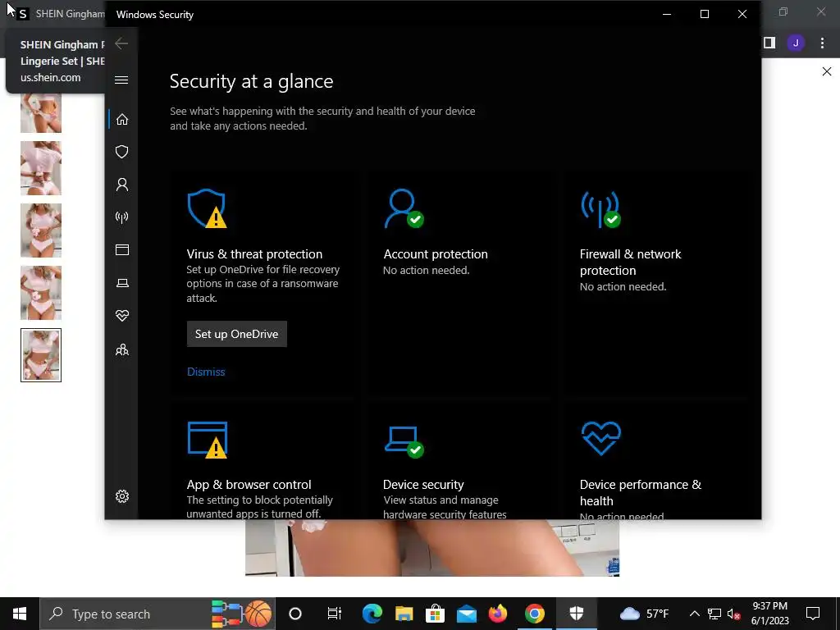The height and width of the screenshot is (630, 840).
Task: Minimize the Windows Security window
Action: 667,14
